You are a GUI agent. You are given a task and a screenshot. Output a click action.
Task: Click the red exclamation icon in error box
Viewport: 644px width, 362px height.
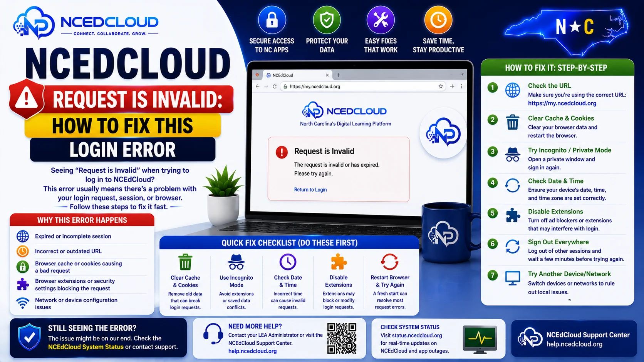click(x=282, y=152)
